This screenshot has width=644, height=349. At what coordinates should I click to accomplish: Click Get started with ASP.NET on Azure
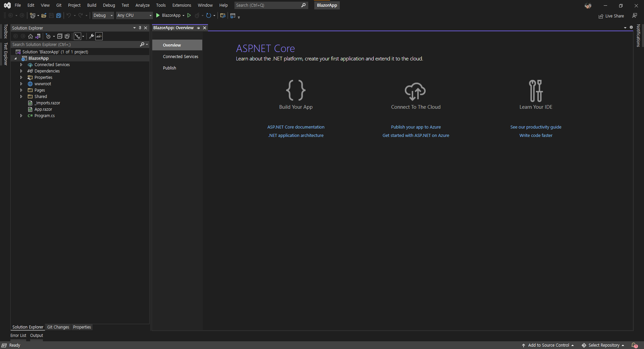click(416, 136)
